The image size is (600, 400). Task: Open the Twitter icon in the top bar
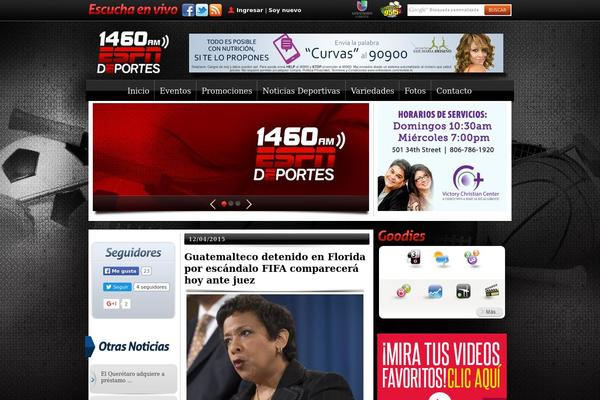tap(202, 10)
